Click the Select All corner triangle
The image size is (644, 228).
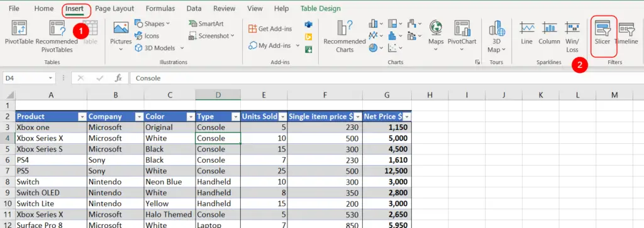point(10,95)
